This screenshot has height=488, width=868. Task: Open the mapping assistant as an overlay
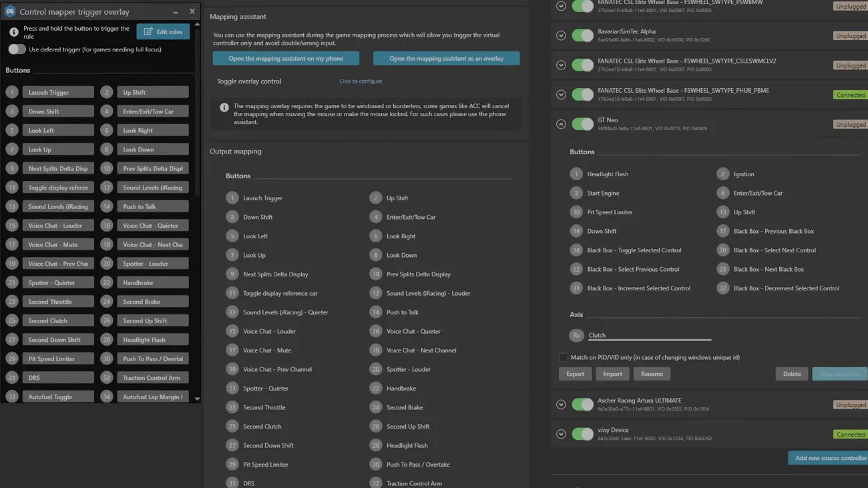click(x=446, y=59)
